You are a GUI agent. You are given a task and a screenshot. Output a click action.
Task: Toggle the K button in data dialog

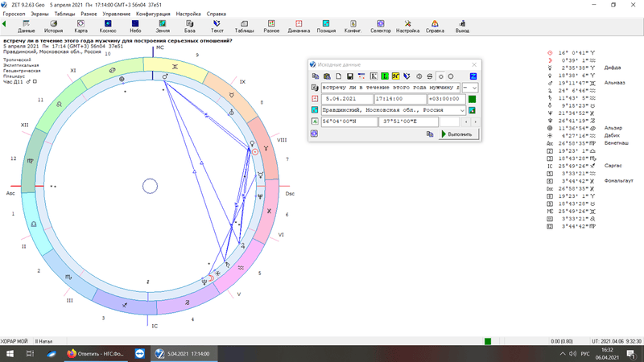[374, 76]
